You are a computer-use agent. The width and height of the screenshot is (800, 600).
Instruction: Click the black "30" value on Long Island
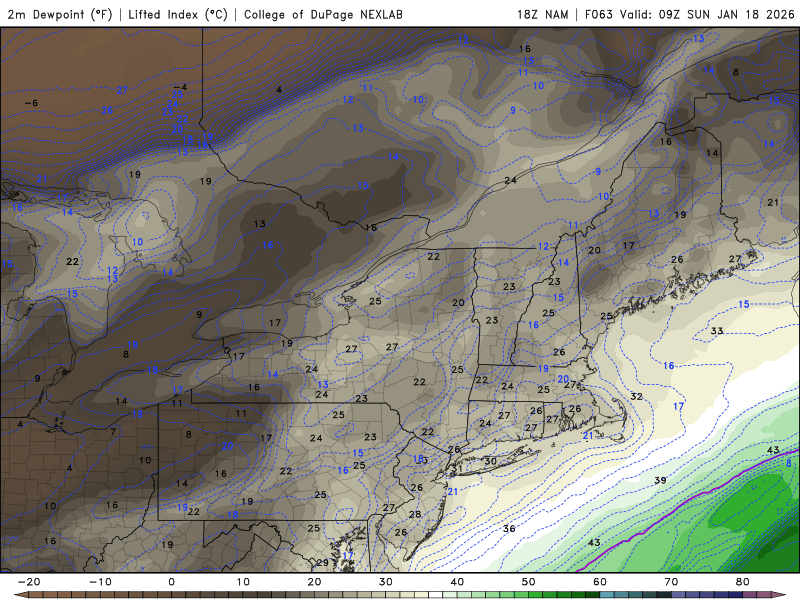tap(490, 461)
